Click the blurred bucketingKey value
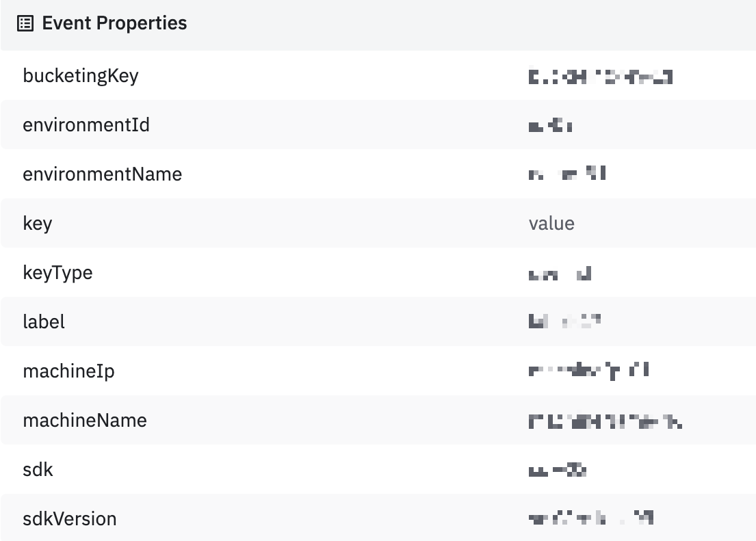756x541 pixels. click(x=600, y=77)
